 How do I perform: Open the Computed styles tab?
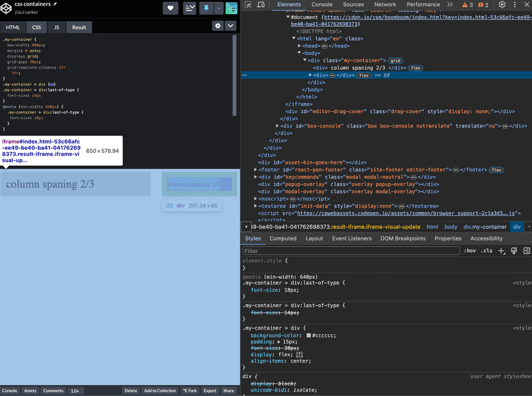[x=283, y=239]
